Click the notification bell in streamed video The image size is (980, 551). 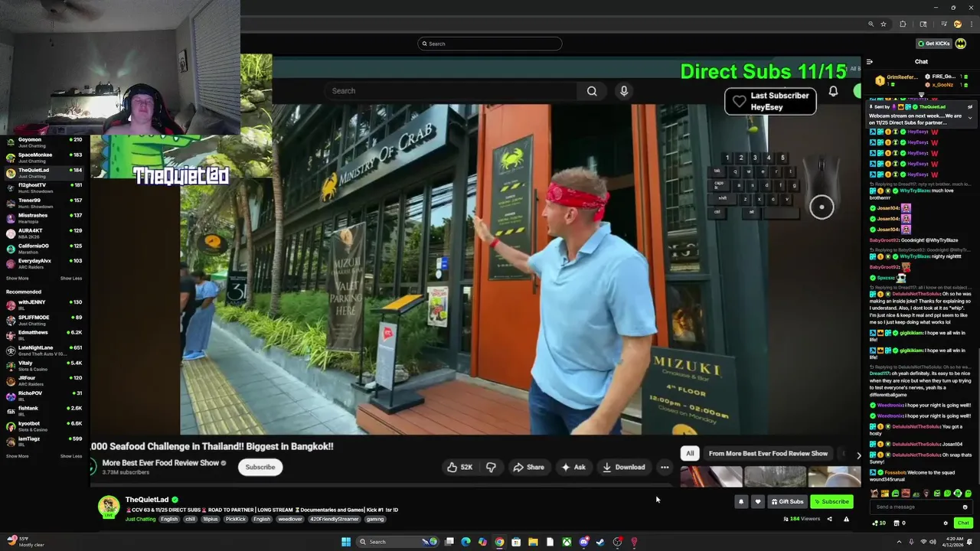[833, 91]
